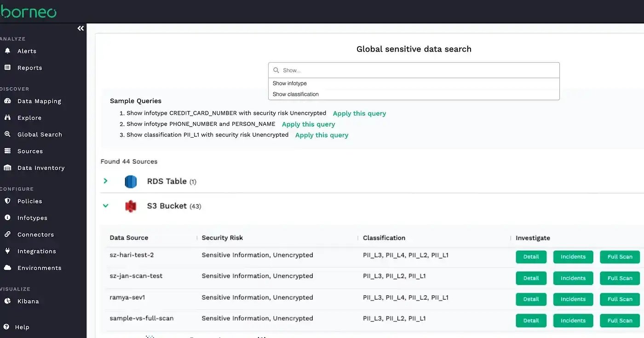View Incidents for ramya-sev1
The height and width of the screenshot is (338, 644).
pos(573,299)
